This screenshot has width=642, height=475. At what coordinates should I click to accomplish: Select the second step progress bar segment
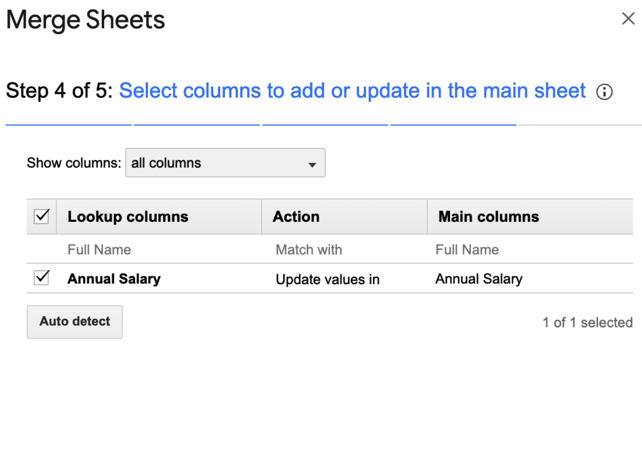(197, 125)
